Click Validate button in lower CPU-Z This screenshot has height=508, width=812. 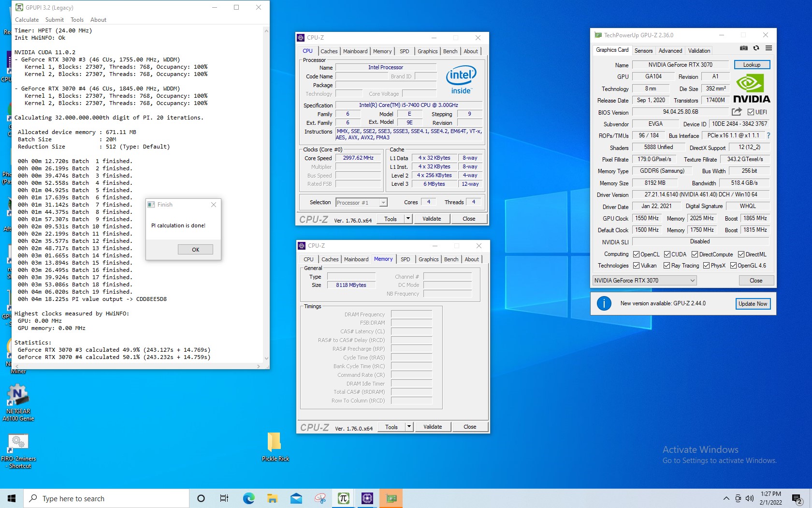[x=433, y=427]
